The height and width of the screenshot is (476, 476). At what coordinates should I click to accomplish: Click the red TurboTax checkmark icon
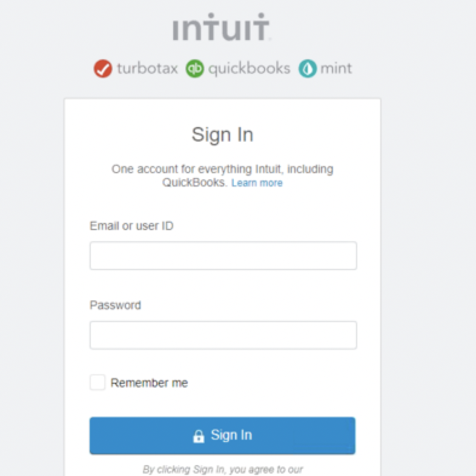coord(103,68)
